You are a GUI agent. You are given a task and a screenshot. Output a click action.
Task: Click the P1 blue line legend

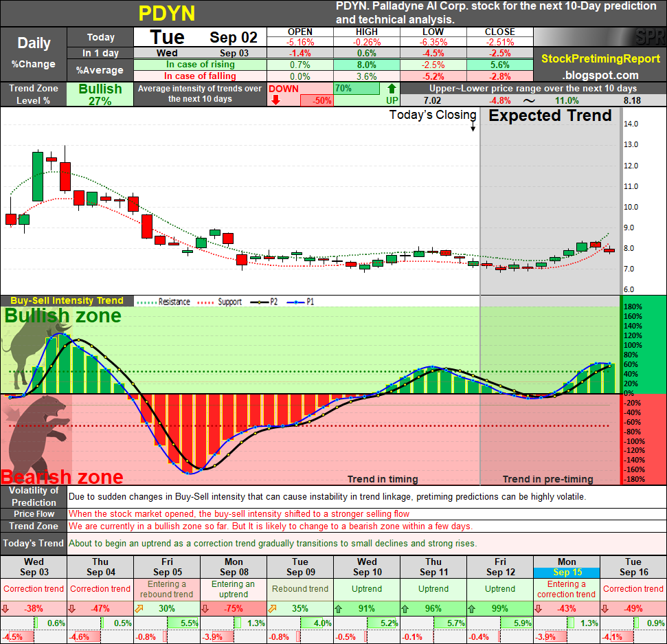(300, 302)
